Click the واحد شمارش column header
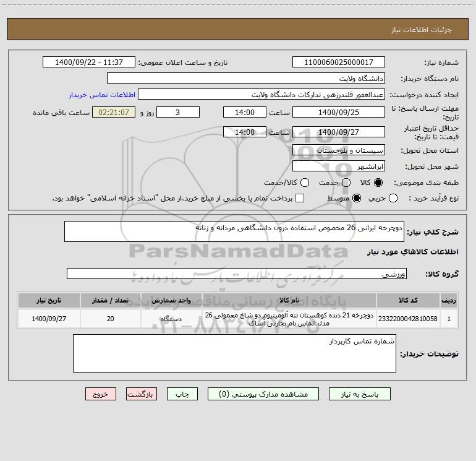 pos(171,300)
